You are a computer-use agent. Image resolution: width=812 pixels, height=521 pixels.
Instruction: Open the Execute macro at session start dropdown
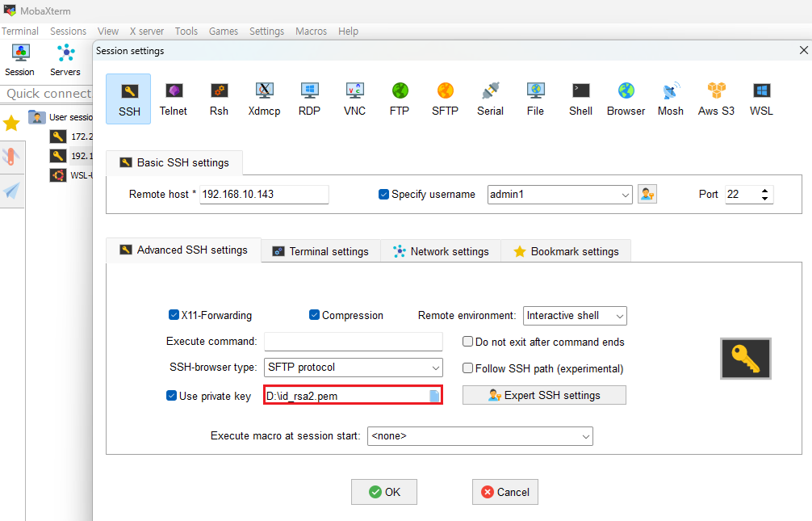pyautogui.click(x=480, y=436)
